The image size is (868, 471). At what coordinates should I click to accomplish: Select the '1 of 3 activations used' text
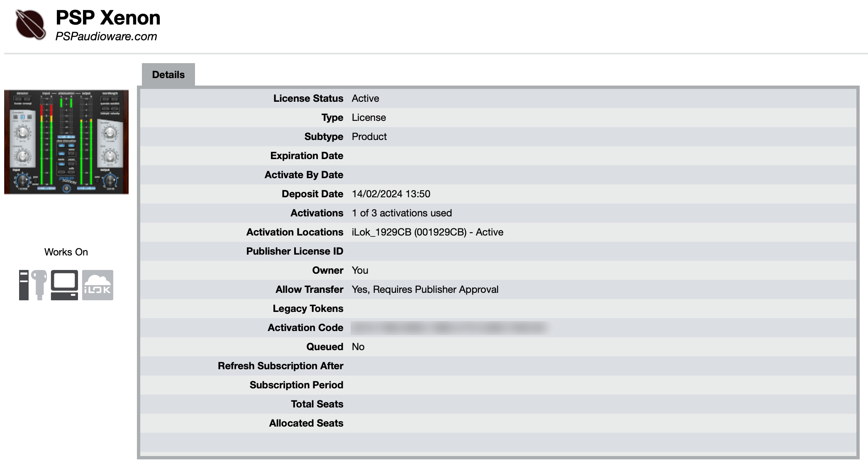402,213
